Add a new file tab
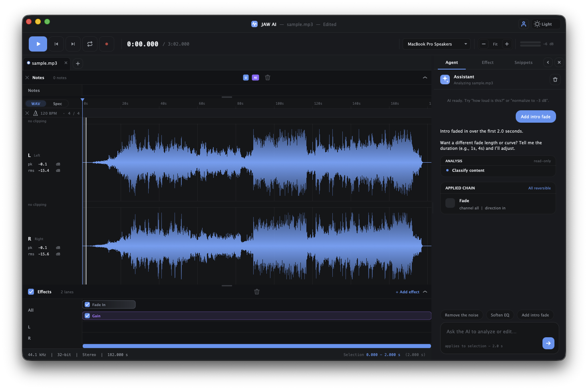 point(78,63)
